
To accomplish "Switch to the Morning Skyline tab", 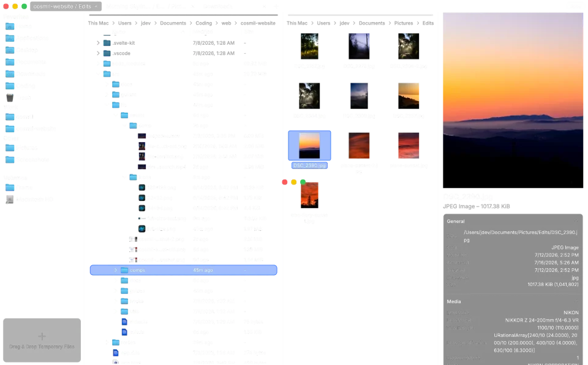I will pos(146,6).
